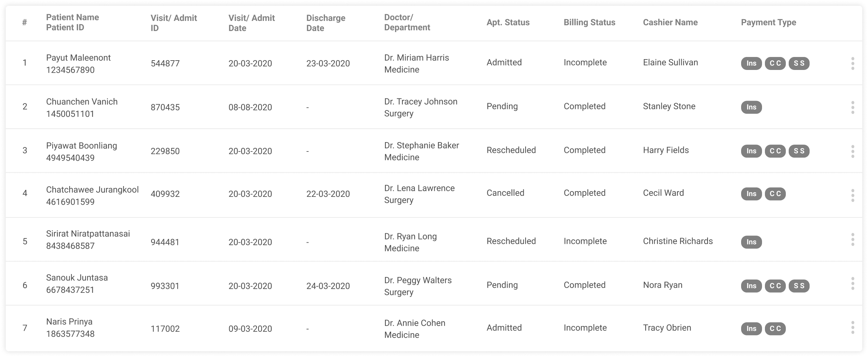Open patient Payut Maleenont's record
Image resolution: width=868 pixels, height=357 pixels.
(x=78, y=58)
